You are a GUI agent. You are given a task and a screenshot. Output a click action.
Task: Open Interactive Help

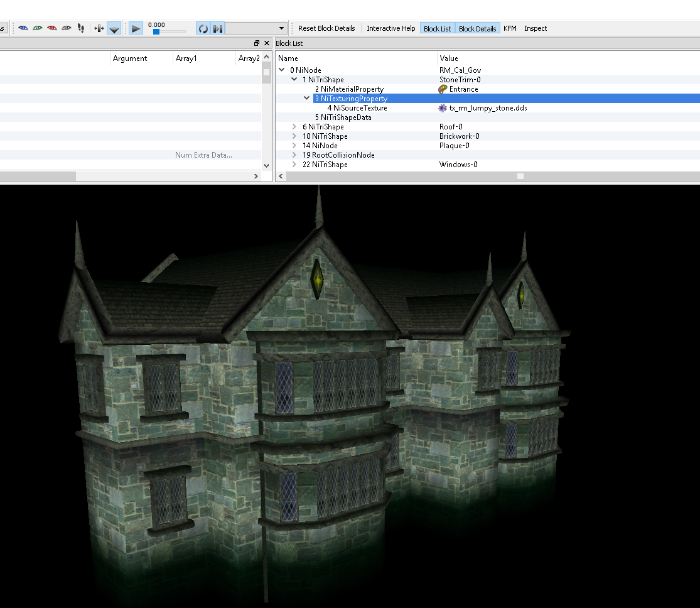click(x=390, y=28)
